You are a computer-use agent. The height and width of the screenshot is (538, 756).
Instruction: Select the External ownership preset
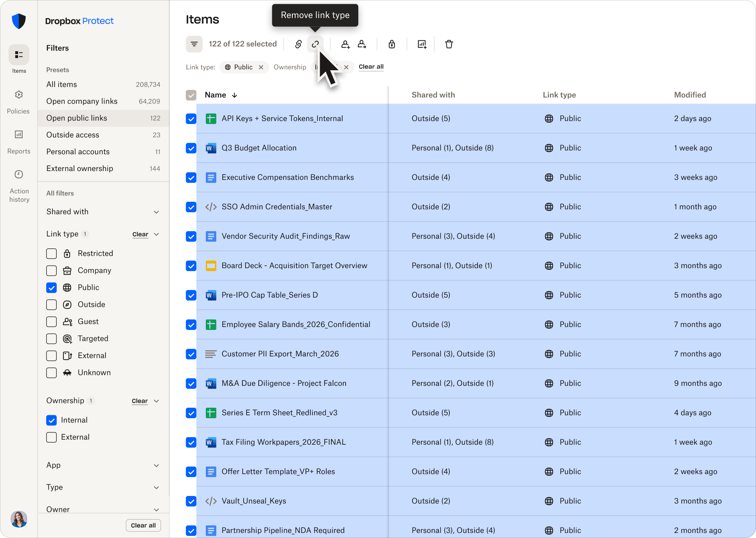(103, 169)
